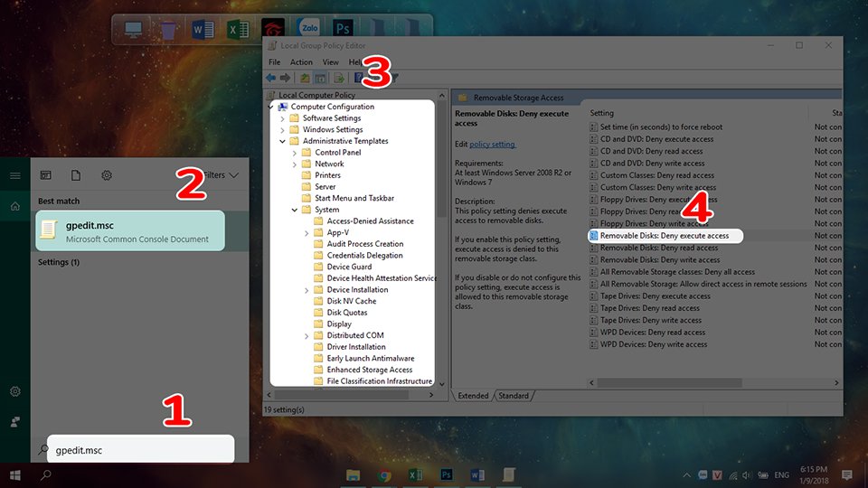Open the Recycle Bin icon in the desktop dock
The height and width of the screenshot is (488, 868).
pos(168,29)
